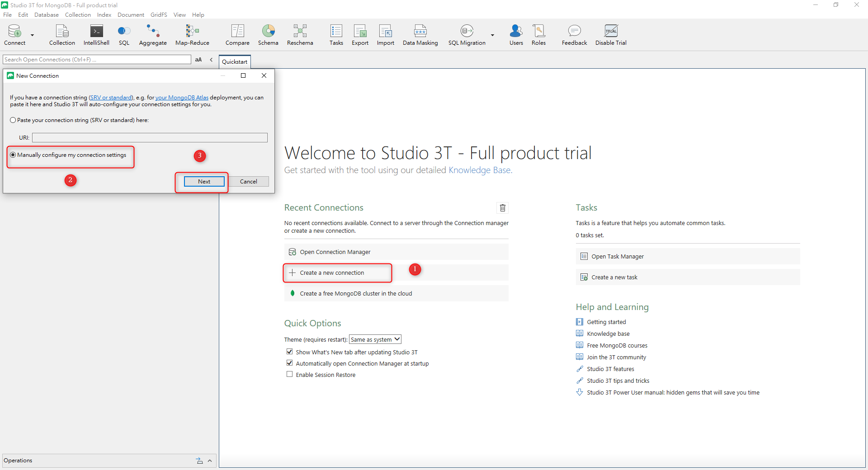This screenshot has width=868, height=470.
Task: Select the Quickstart tab
Action: [235, 62]
